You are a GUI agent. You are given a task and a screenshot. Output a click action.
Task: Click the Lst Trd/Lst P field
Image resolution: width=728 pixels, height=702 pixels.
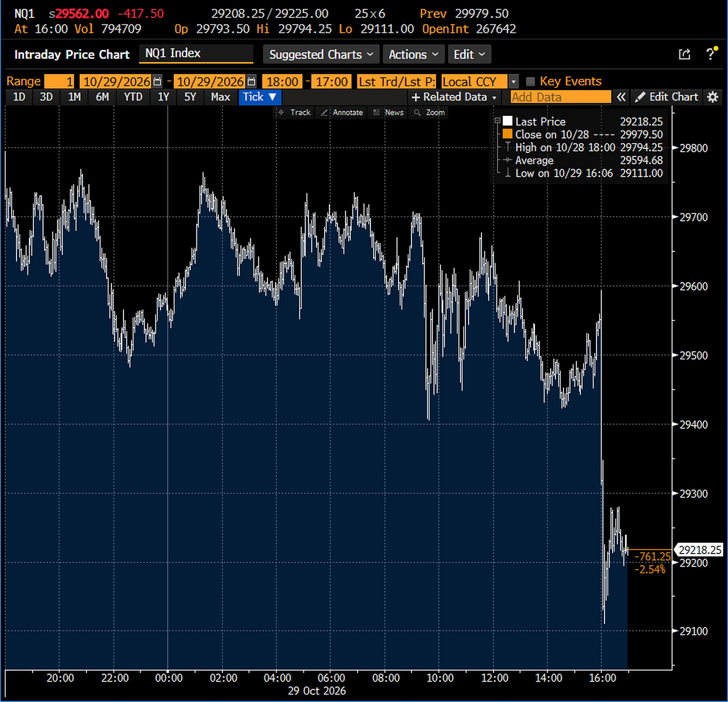(x=396, y=81)
